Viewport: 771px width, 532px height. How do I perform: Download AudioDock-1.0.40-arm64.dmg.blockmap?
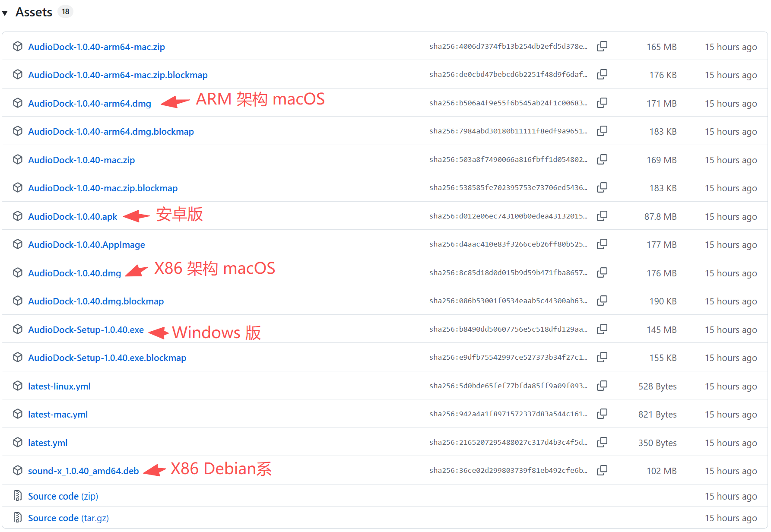click(111, 132)
